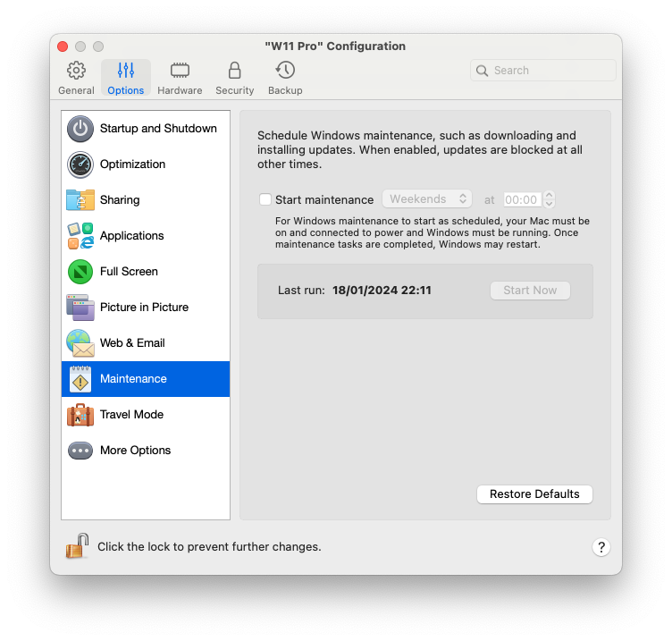Viewport: 672px width, 641px height.
Task: Switch to the Hardware tab
Action: tap(180, 78)
